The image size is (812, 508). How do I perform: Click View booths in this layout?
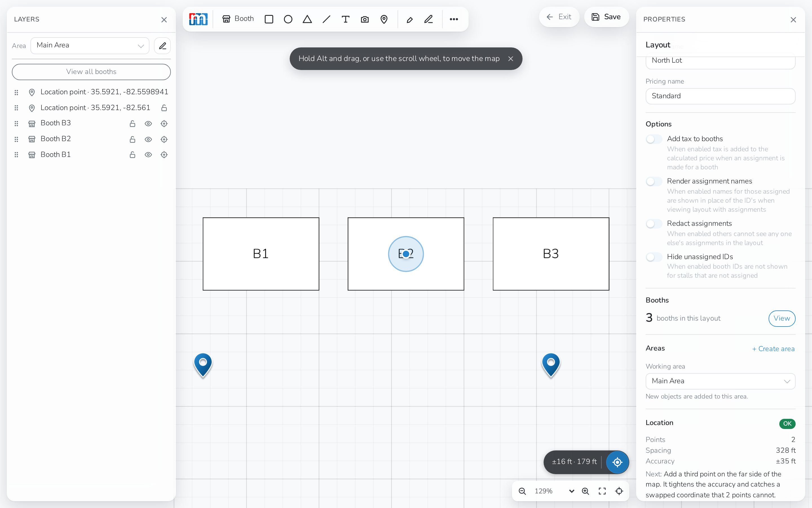click(x=782, y=318)
